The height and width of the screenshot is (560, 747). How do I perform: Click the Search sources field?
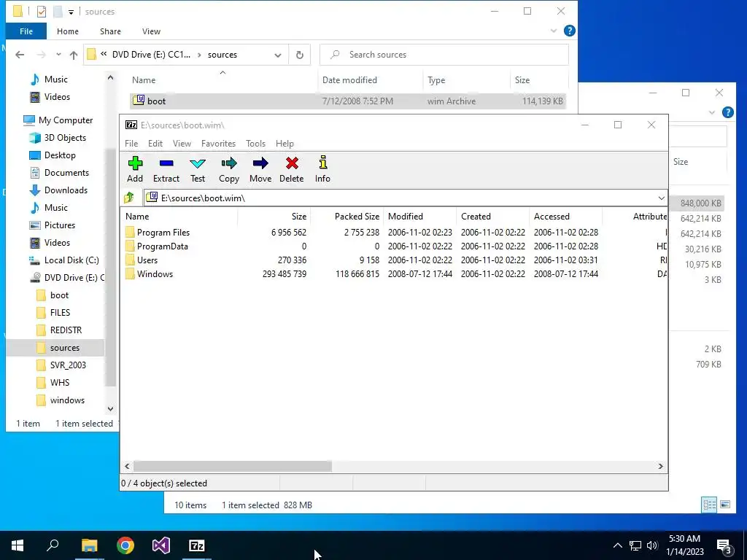(444, 55)
